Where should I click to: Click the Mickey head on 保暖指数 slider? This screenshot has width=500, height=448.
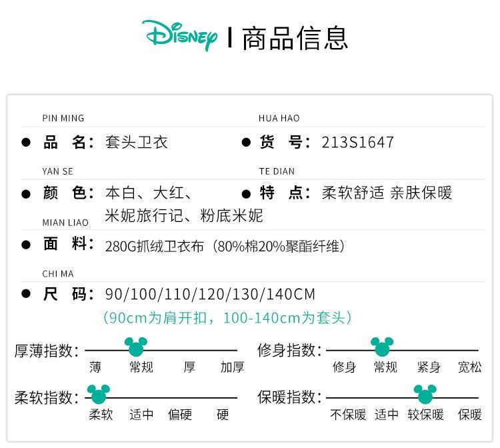click(425, 394)
